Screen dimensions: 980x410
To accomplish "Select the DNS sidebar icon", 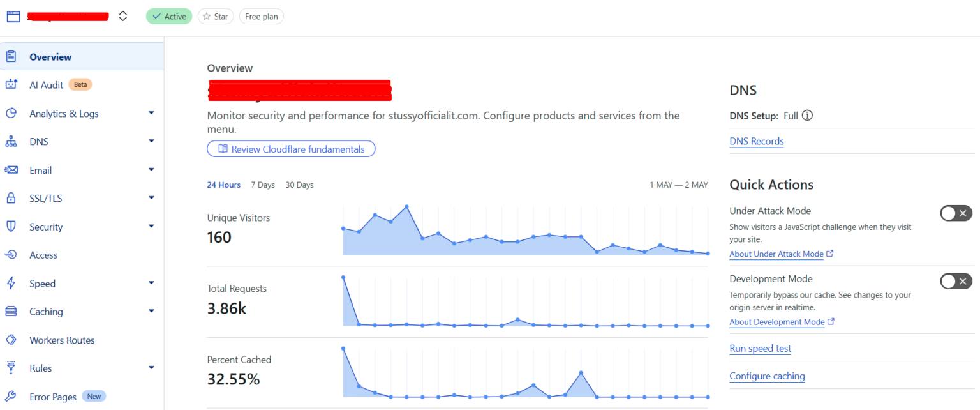I will point(12,141).
